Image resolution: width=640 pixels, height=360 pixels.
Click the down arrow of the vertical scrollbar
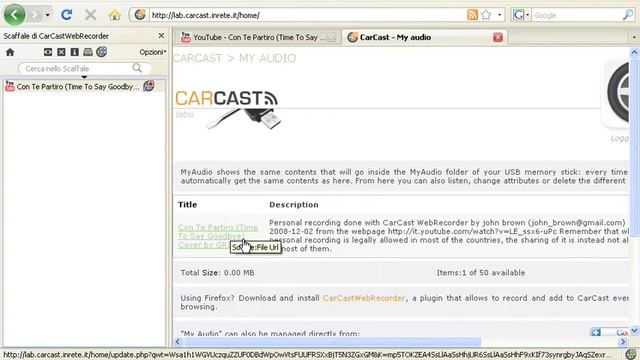pos(634,330)
